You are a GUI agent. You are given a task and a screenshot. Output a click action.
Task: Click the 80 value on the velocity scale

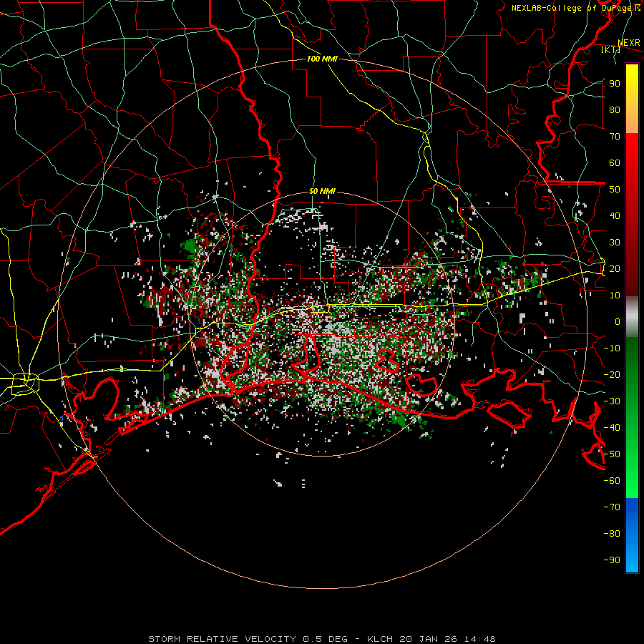[x=615, y=110]
